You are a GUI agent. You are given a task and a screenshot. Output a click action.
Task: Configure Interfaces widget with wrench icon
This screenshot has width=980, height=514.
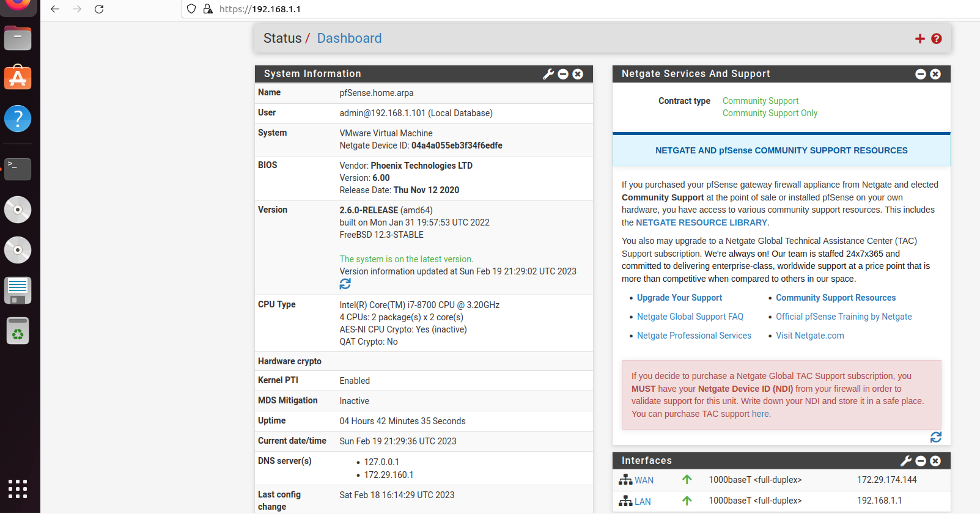coord(906,461)
